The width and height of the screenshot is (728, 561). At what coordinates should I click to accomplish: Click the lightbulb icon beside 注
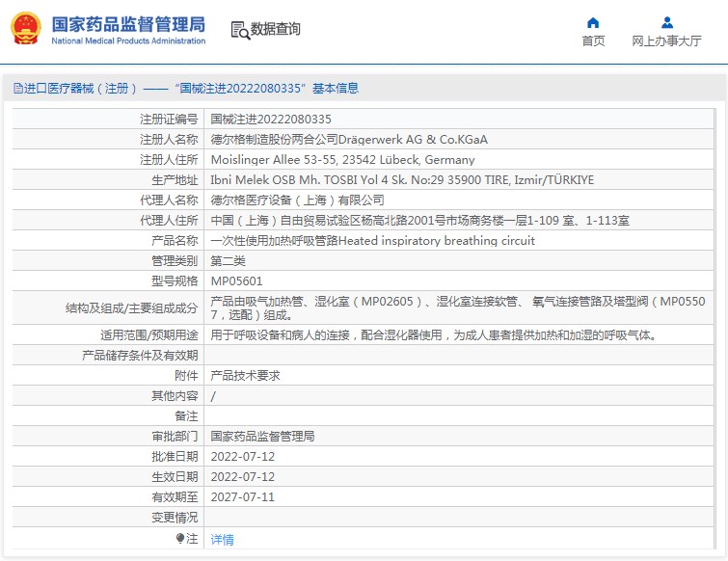[180, 538]
